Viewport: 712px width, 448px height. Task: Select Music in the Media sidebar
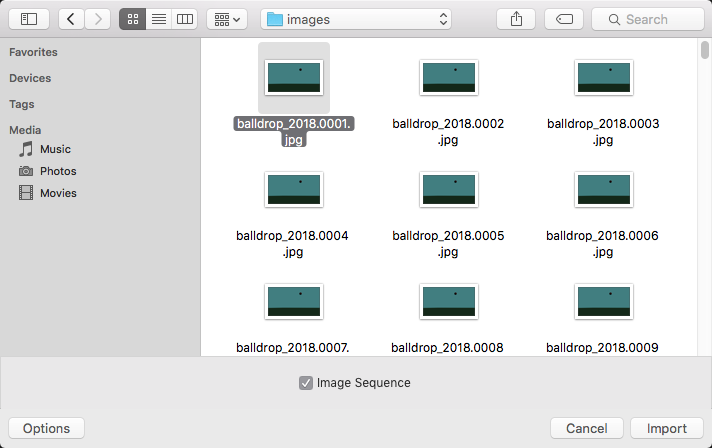coord(55,149)
